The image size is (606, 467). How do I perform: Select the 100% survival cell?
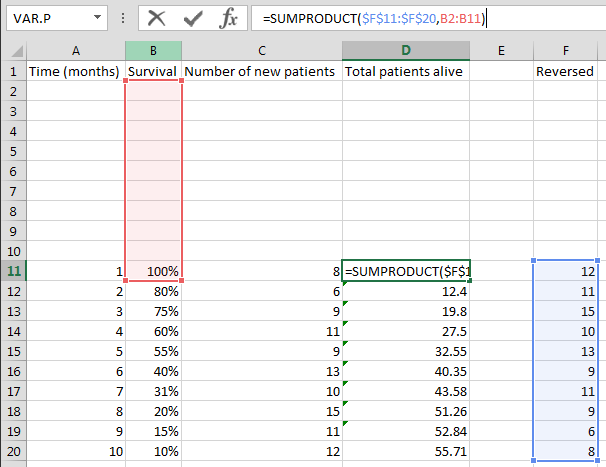click(x=154, y=271)
